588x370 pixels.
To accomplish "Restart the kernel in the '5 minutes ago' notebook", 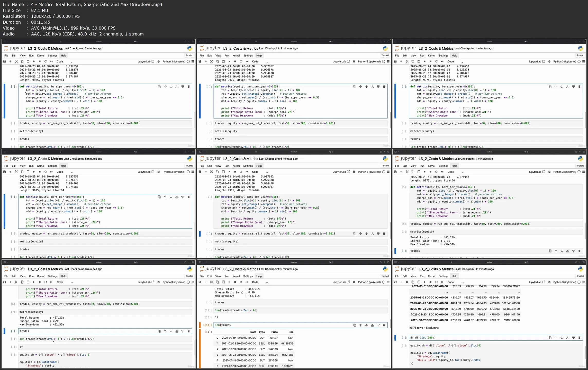I will [46, 172].
